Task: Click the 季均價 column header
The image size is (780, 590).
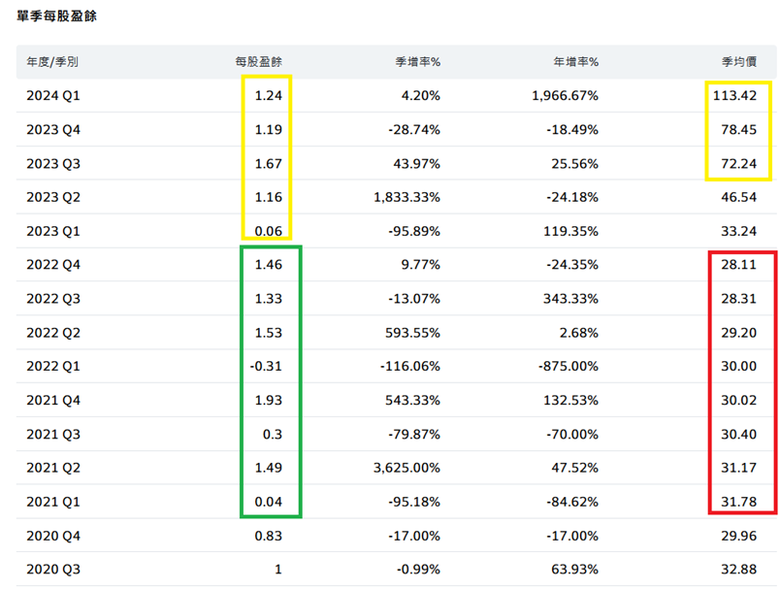Action: [739, 62]
